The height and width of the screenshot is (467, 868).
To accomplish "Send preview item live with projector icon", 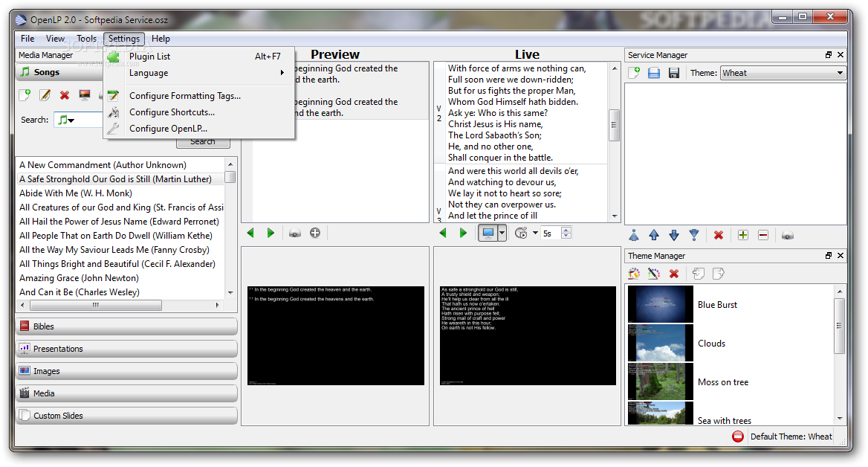I will (x=295, y=233).
